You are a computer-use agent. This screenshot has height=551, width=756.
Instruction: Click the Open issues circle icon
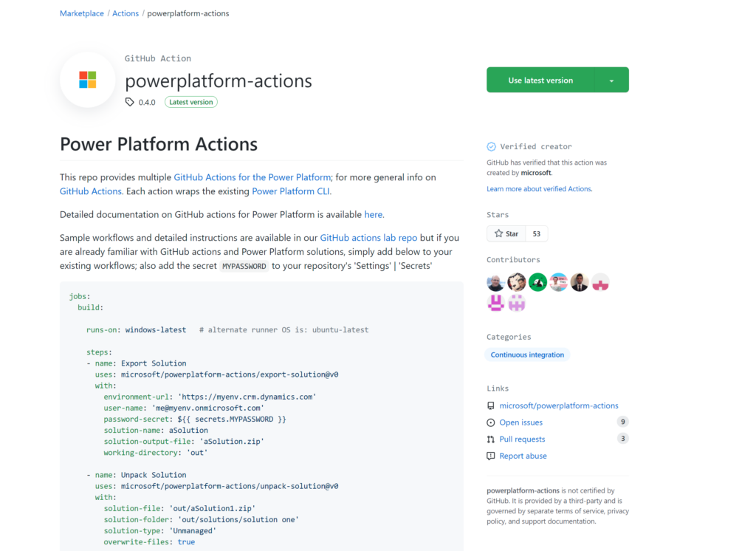[x=491, y=422]
